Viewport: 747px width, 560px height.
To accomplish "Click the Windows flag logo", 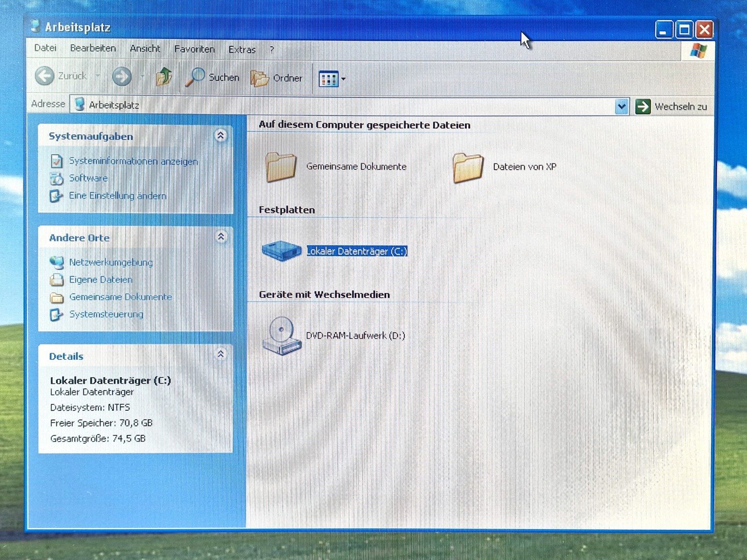I will coord(698,50).
